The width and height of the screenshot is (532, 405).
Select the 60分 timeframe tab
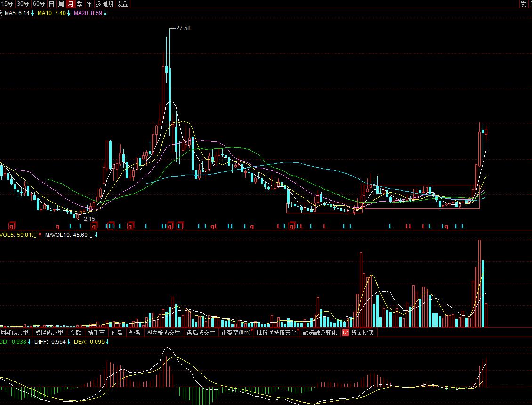click(39, 4)
